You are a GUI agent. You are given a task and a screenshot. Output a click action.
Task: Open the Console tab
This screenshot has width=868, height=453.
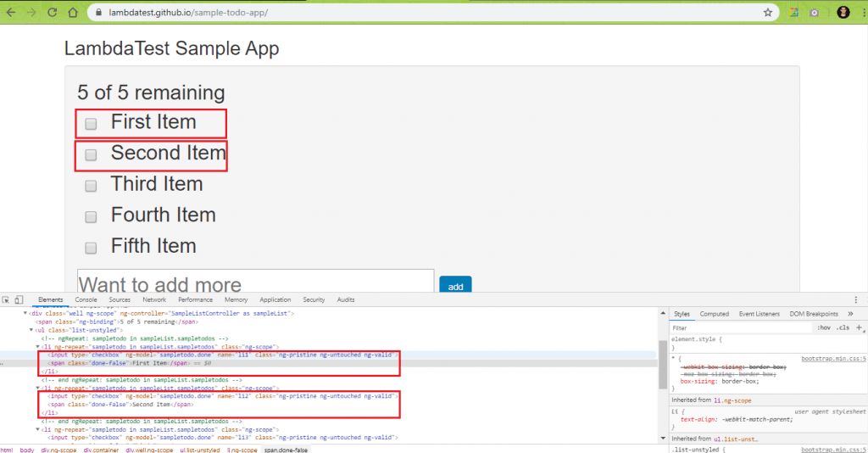[x=86, y=299]
